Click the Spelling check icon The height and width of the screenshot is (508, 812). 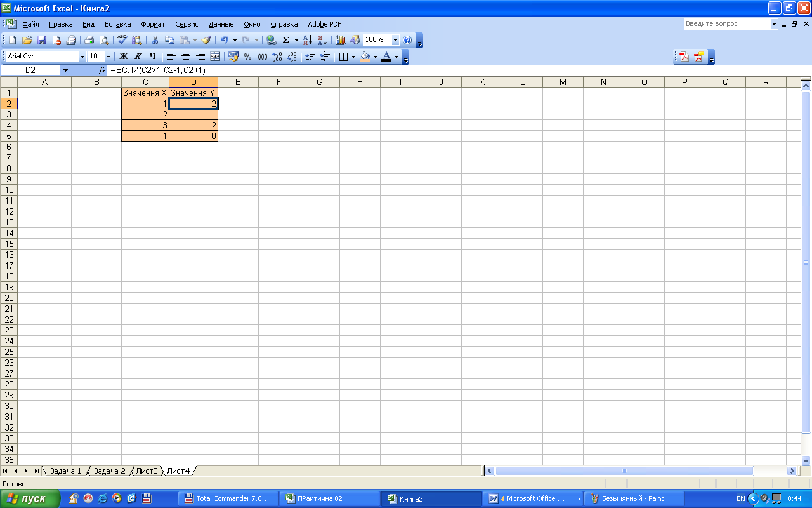(x=122, y=40)
